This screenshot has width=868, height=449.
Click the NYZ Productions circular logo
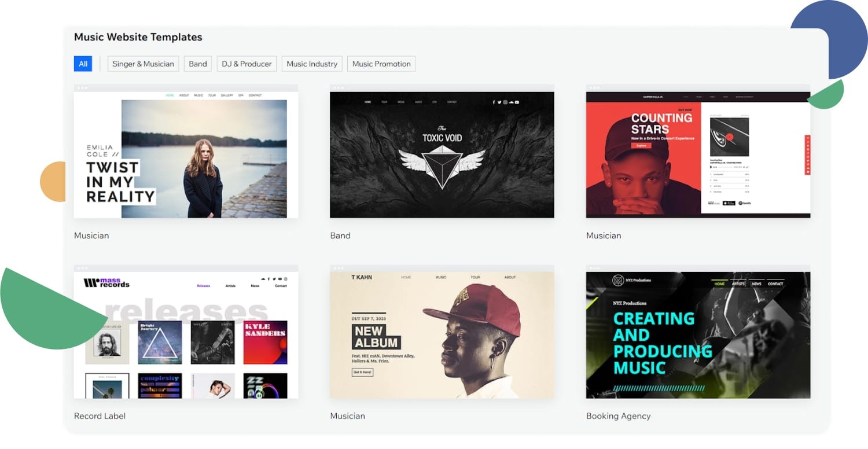point(618,281)
